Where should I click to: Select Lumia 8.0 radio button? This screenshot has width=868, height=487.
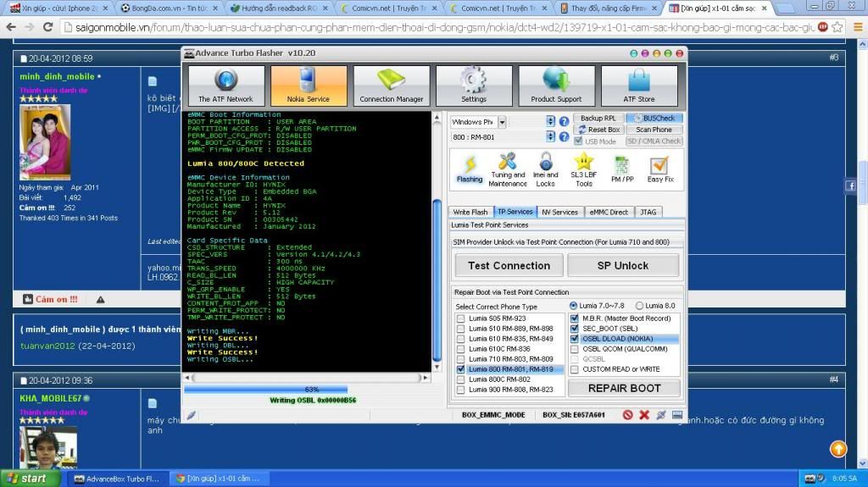tap(639, 306)
